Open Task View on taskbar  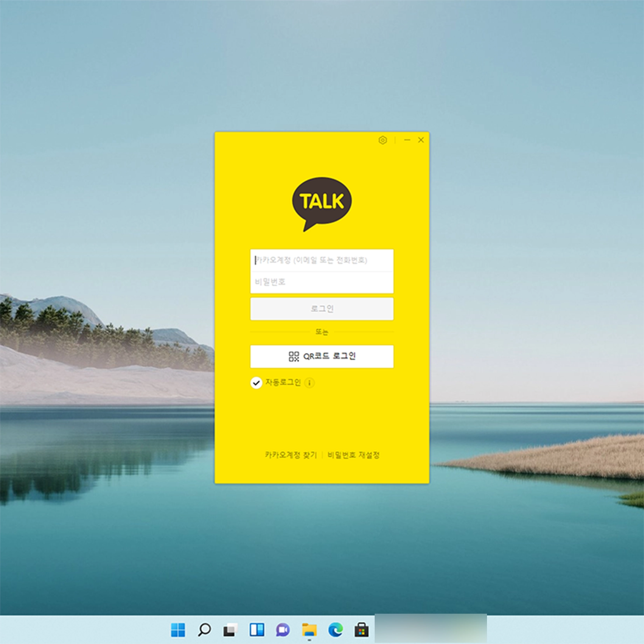click(230, 630)
